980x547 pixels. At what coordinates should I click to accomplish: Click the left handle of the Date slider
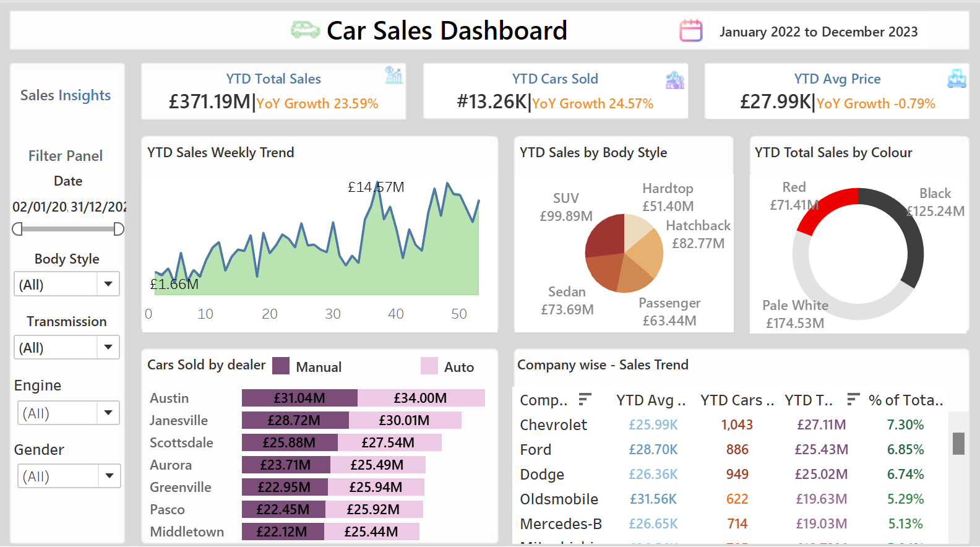pos(17,229)
